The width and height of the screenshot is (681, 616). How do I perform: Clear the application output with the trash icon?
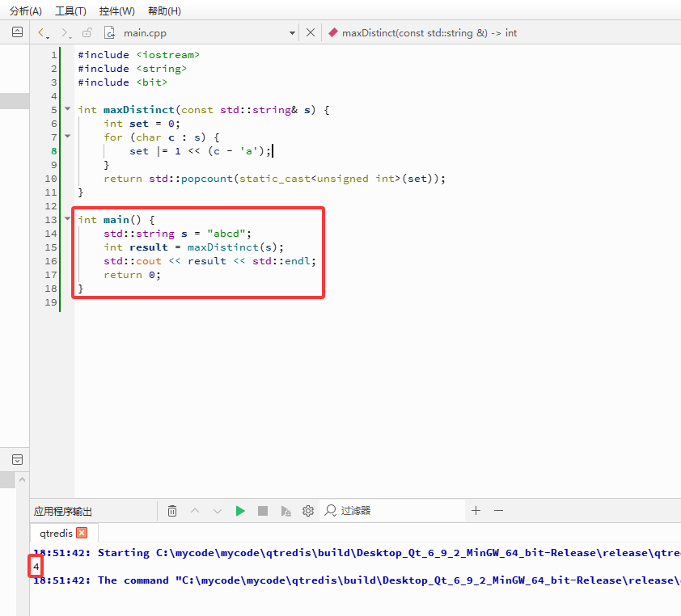[172, 511]
